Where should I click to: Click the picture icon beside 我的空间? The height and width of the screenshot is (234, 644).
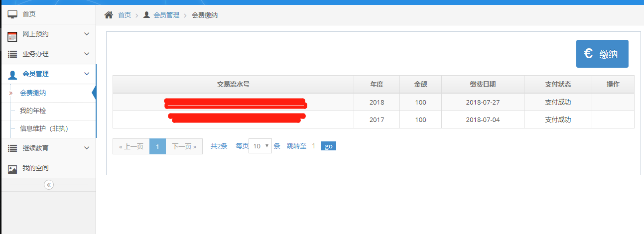click(12, 169)
